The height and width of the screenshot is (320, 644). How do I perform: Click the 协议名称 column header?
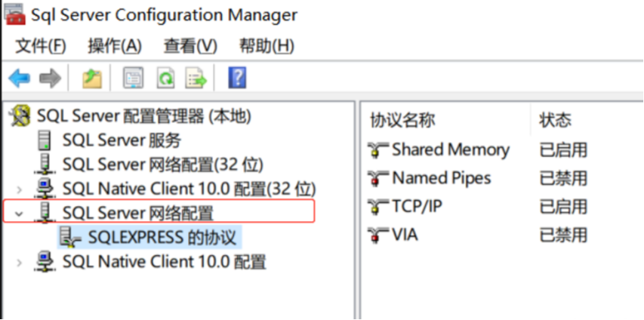(x=402, y=120)
